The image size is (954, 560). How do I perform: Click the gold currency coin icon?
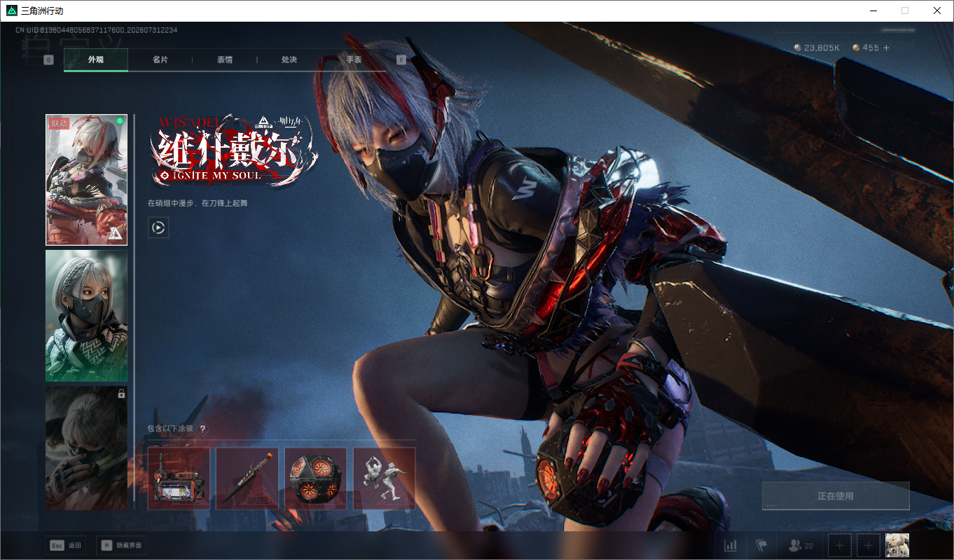pyautogui.click(x=856, y=48)
